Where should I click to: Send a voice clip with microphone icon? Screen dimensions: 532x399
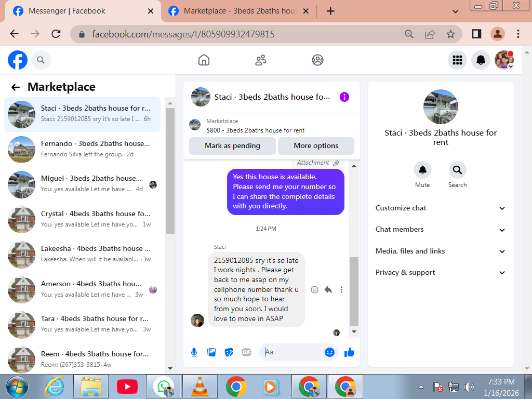[194, 352]
